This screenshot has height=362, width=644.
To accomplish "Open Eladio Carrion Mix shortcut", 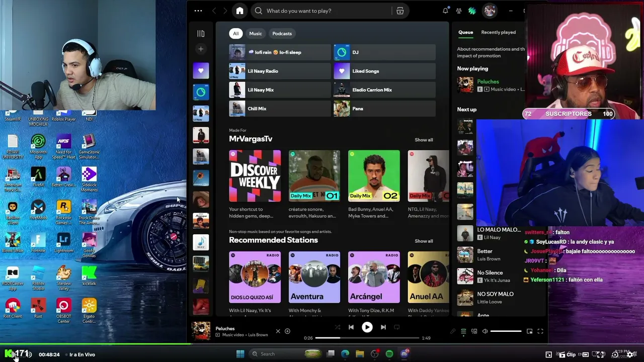I will (x=384, y=90).
